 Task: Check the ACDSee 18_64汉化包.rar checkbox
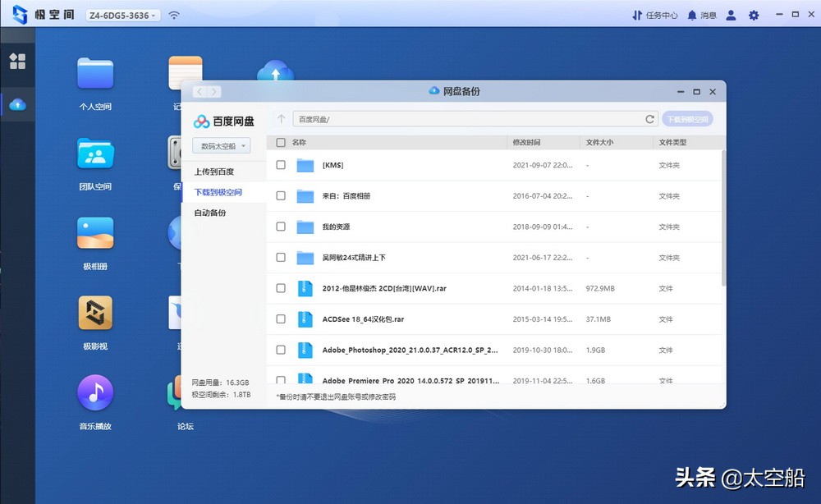pos(281,319)
